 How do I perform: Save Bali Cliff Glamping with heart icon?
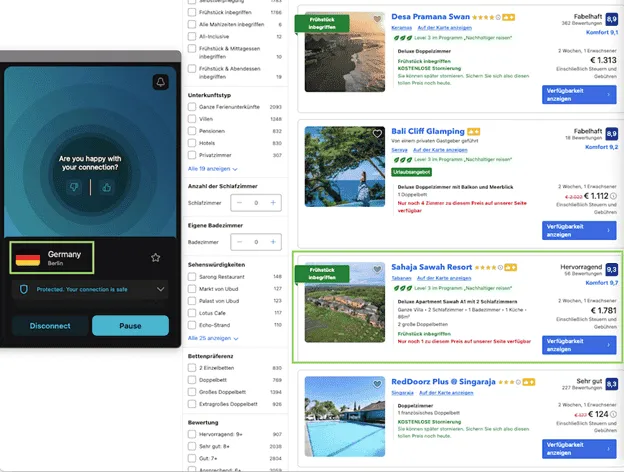(377, 134)
